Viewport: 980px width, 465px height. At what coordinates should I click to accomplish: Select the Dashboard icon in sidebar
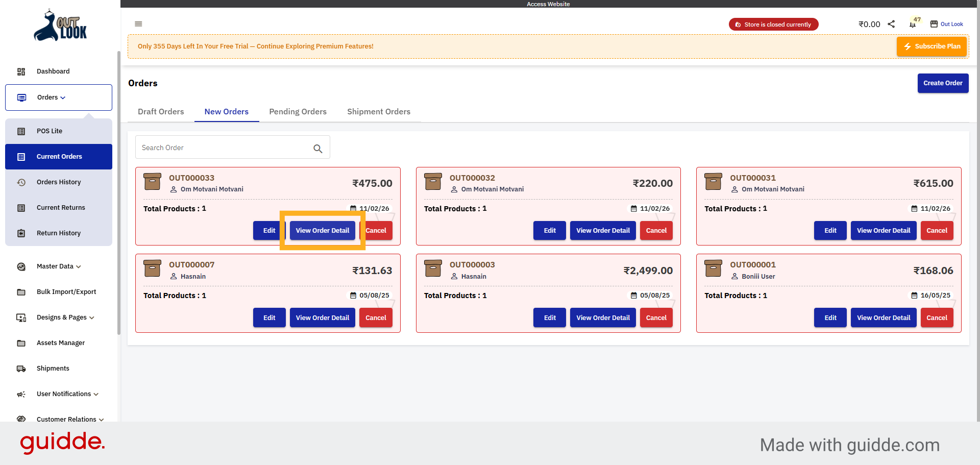click(x=21, y=71)
